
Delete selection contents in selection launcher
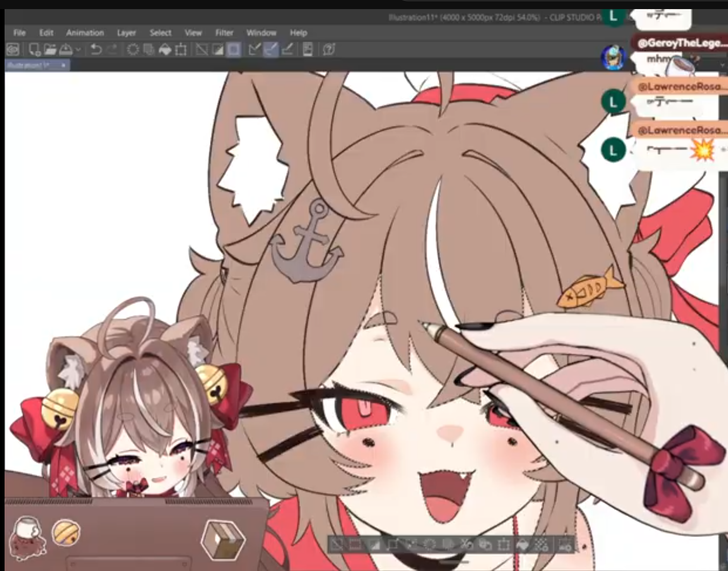429,545
